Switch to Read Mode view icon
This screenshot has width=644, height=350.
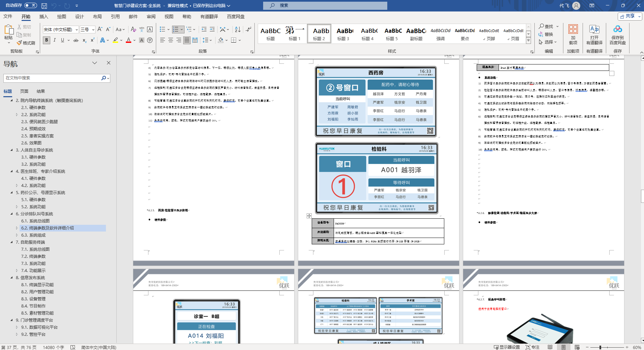point(550,347)
